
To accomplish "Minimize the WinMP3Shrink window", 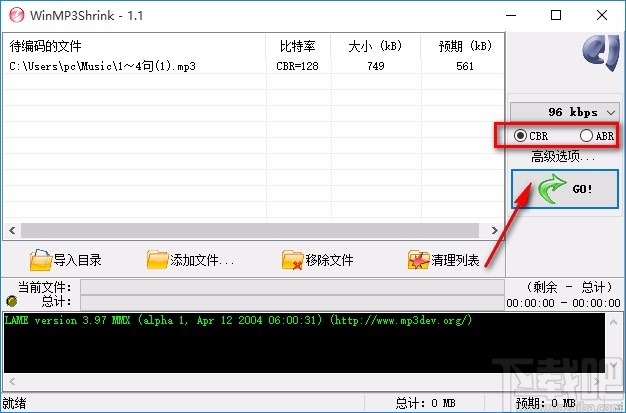I will 511,16.
